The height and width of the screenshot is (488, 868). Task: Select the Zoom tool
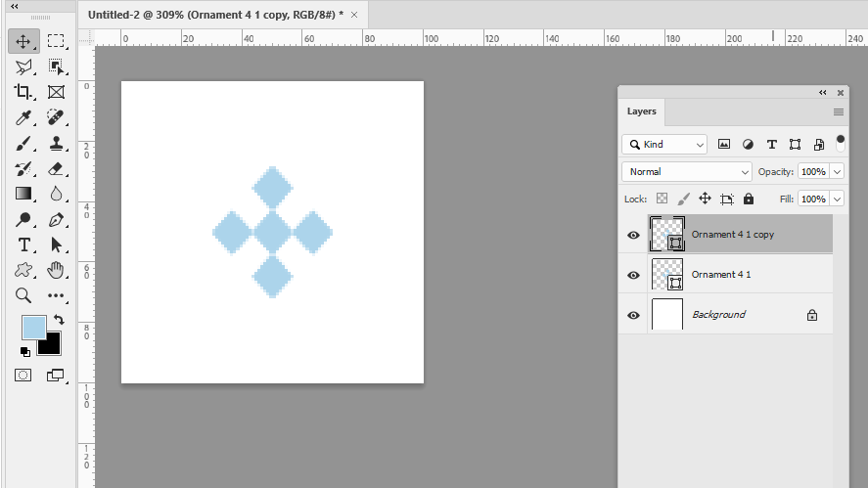[23, 295]
